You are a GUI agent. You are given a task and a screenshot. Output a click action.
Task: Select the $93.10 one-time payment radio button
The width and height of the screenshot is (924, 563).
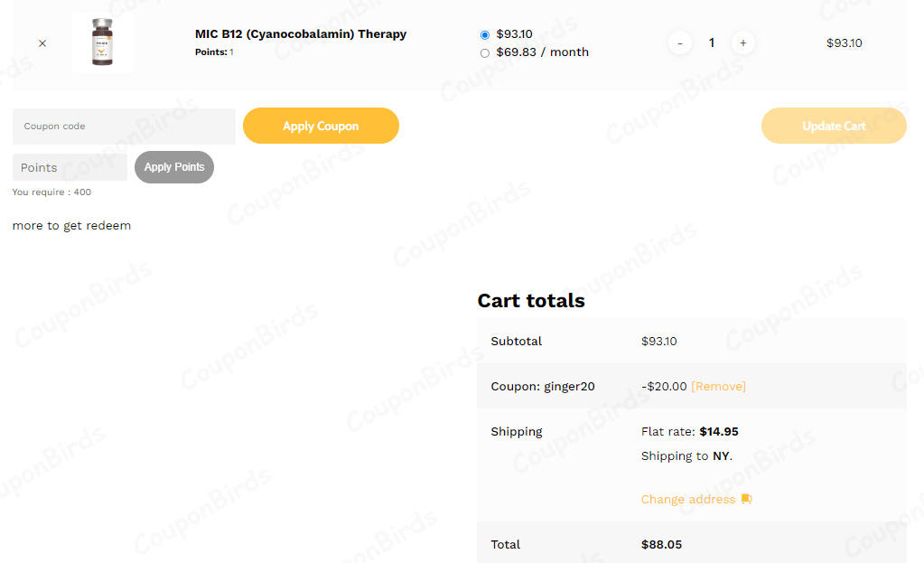tap(484, 33)
